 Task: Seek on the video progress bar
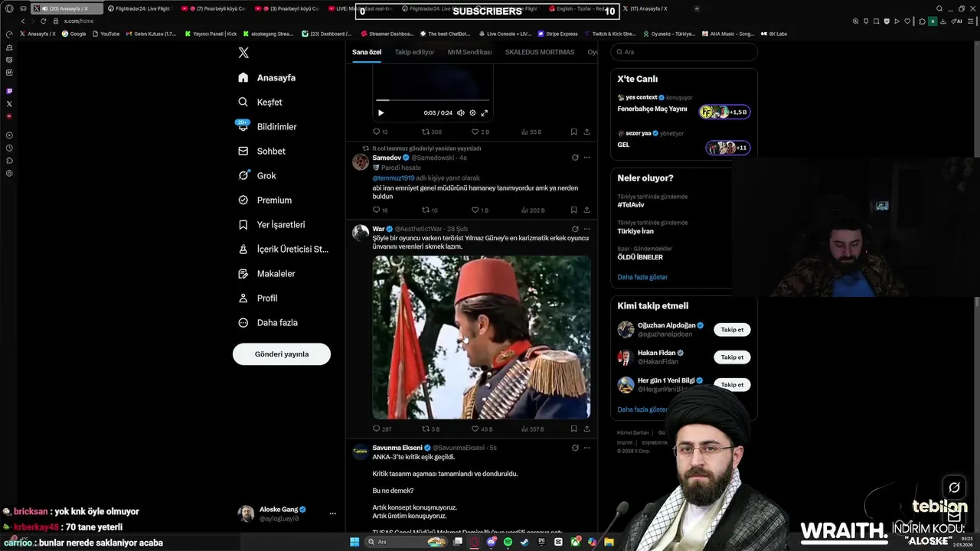[432, 100]
